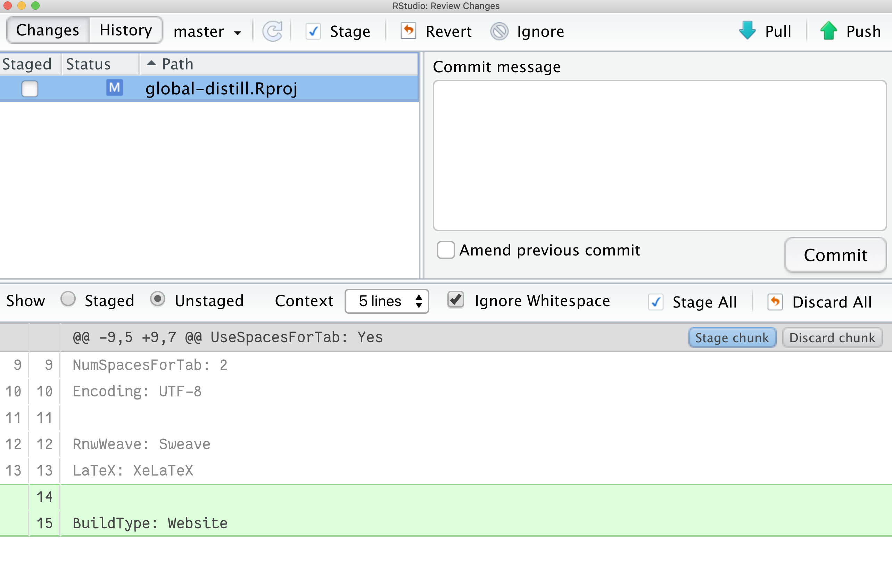Click the Stage checkmark icon
Viewport: 892px width, 588px height.
313,31
